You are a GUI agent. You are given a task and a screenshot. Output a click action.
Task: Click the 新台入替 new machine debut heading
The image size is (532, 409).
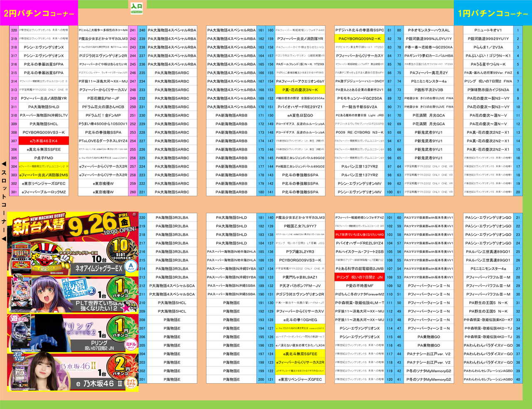(40, 225)
